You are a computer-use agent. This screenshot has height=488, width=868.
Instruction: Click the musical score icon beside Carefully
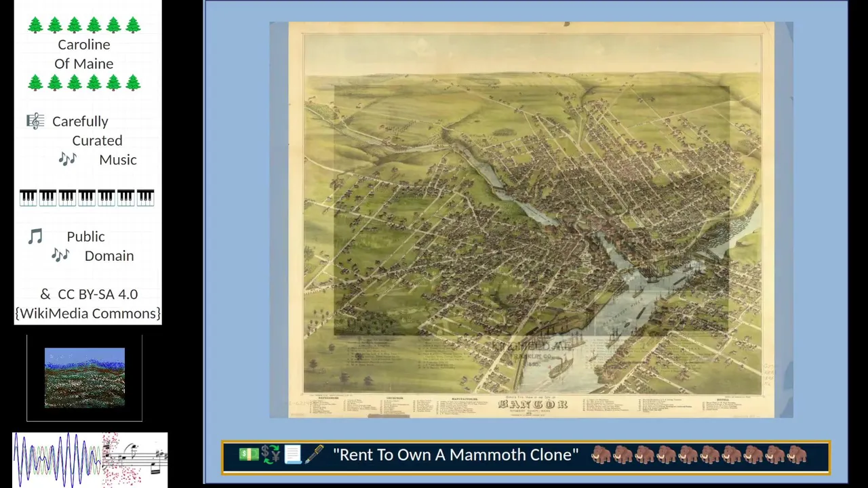35,121
